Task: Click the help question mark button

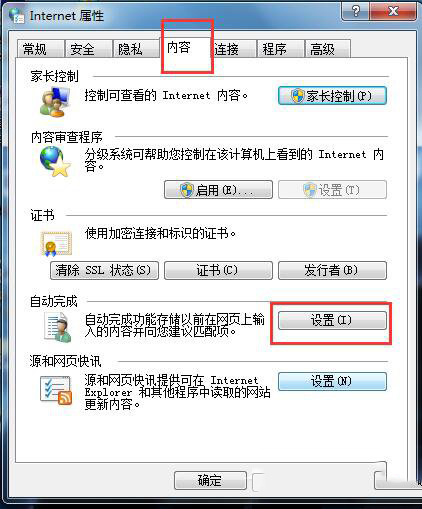Action: coord(356,12)
